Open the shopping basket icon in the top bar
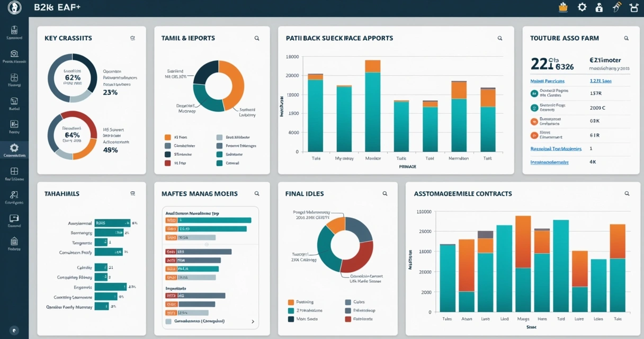The width and height of the screenshot is (644, 339). coord(563,7)
